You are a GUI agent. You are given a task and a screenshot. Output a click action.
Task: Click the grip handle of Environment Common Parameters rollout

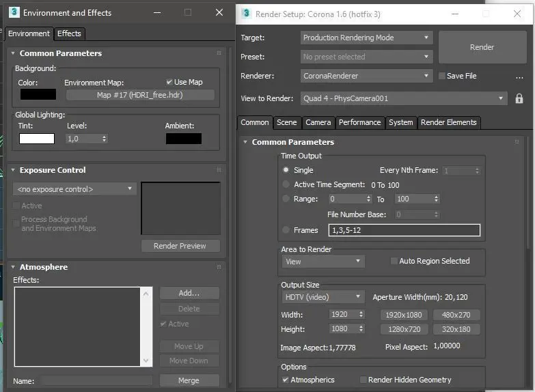pos(219,53)
